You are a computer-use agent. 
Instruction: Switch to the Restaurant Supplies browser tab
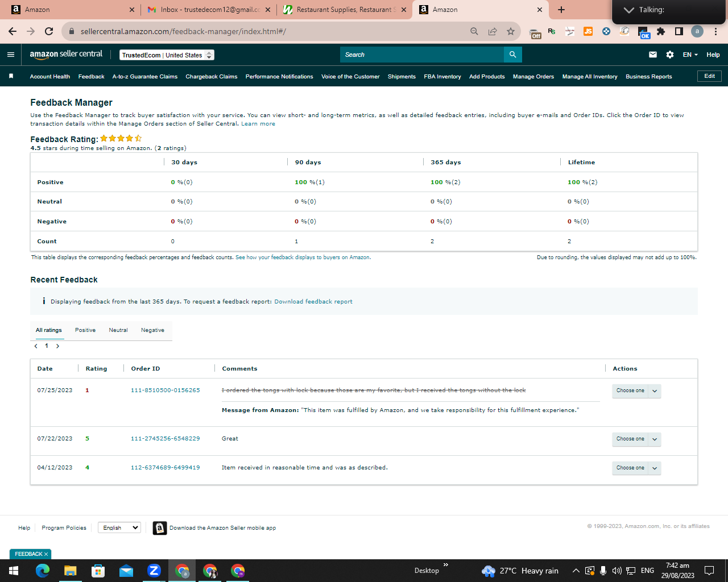click(x=344, y=10)
